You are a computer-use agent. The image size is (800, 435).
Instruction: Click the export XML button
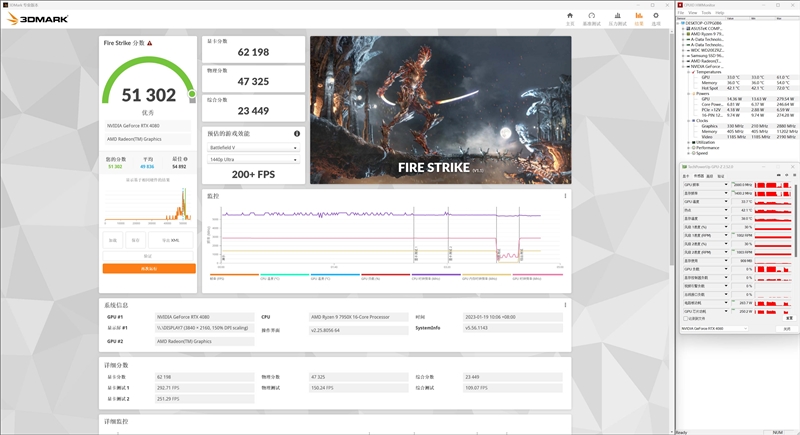pyautogui.click(x=170, y=241)
